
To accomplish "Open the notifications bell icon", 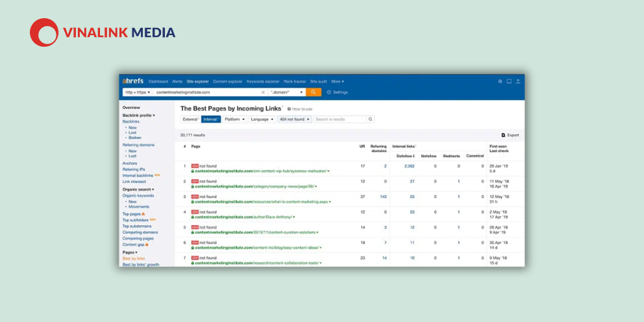I will click(500, 81).
